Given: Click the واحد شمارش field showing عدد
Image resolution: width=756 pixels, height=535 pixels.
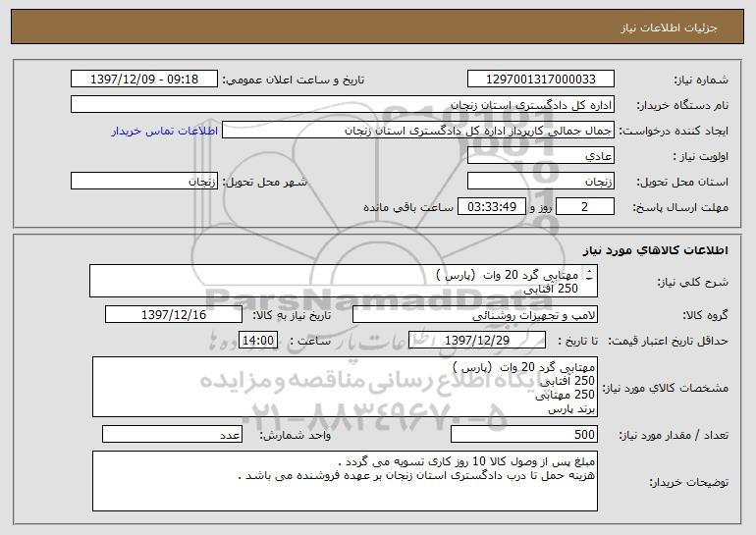Looking at the screenshot, I should [172, 434].
